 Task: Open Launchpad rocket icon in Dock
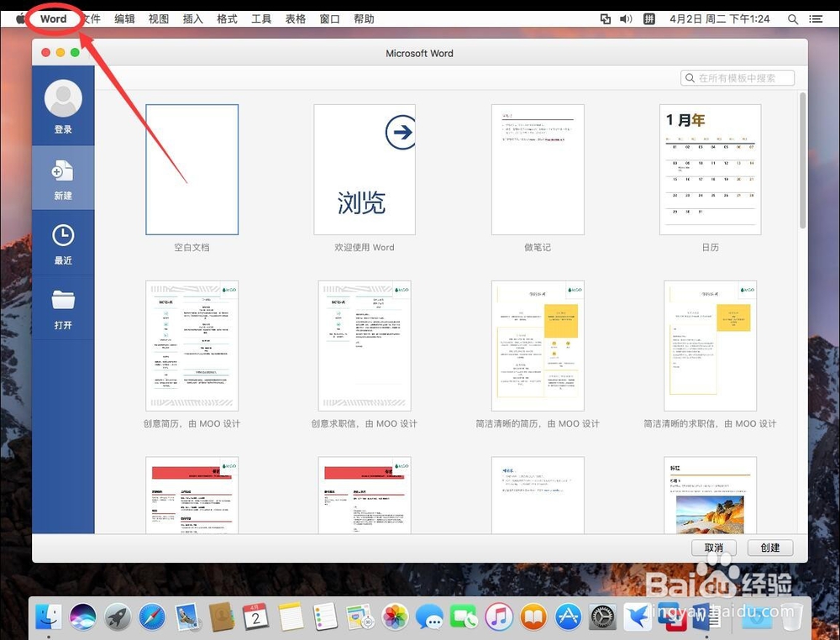[x=118, y=617]
